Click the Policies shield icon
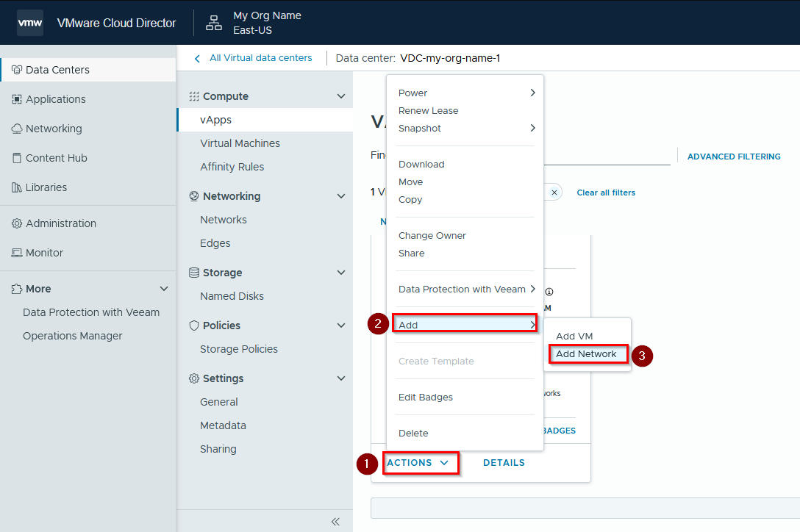 (x=194, y=326)
